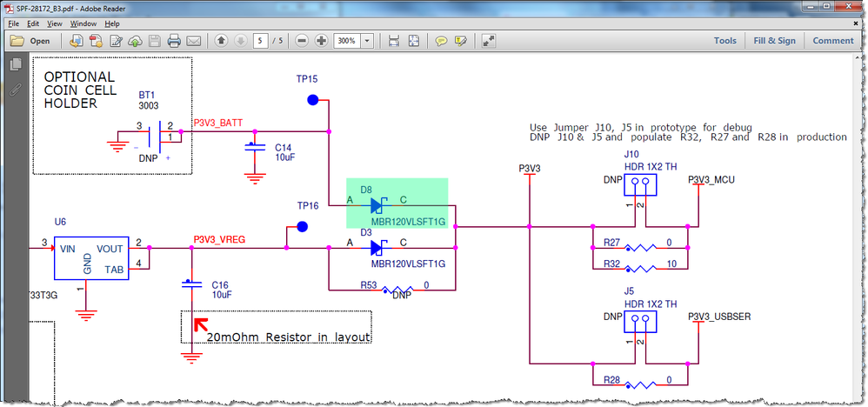Add a sticky note comment
This screenshot has width=868, height=407.
(441, 40)
